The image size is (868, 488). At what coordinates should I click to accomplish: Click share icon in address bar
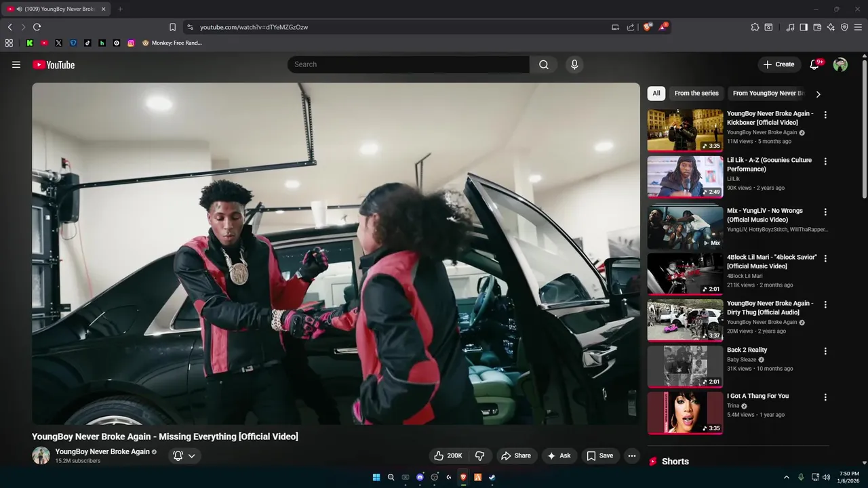(631, 27)
